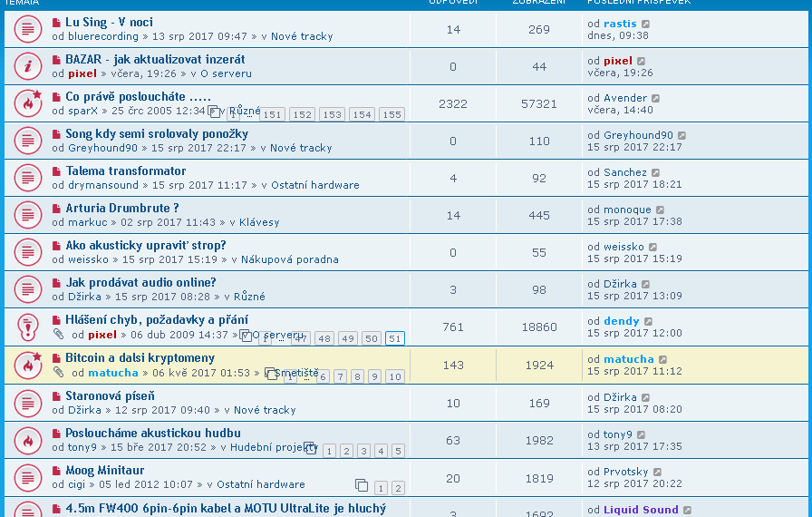Screen dimensions: 812x517
Task: Click the info icon beside the BAZAR announcement
Action: coord(28,66)
